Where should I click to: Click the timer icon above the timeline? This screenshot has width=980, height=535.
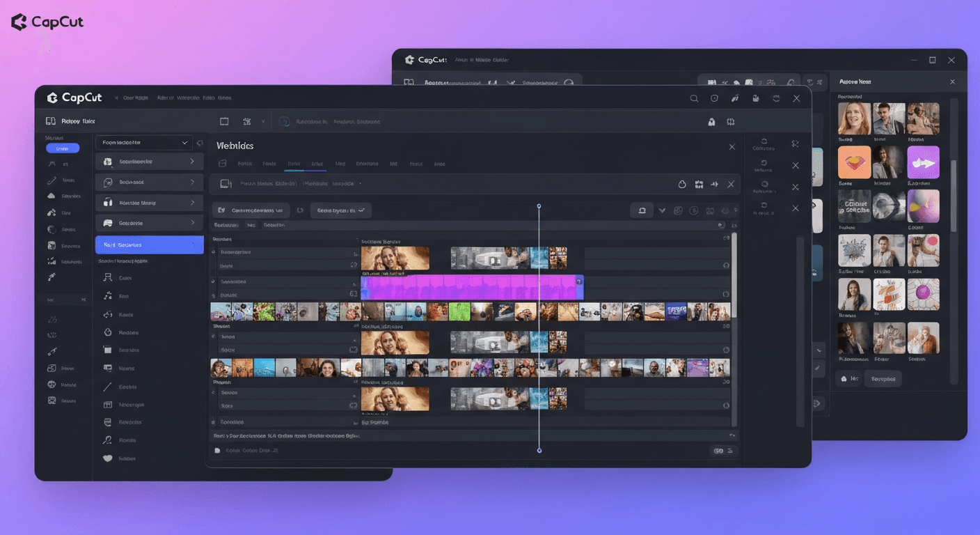tap(682, 184)
